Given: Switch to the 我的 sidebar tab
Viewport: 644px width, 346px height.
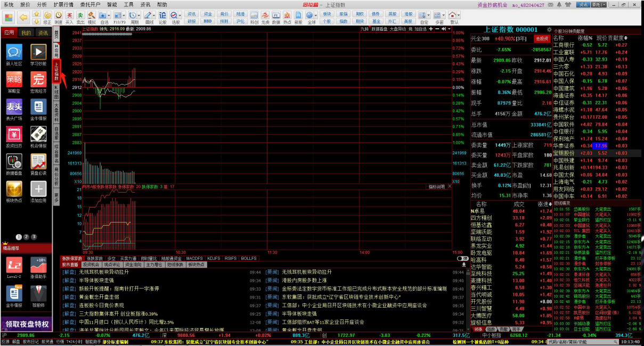Looking at the screenshot, I should pos(26,33).
